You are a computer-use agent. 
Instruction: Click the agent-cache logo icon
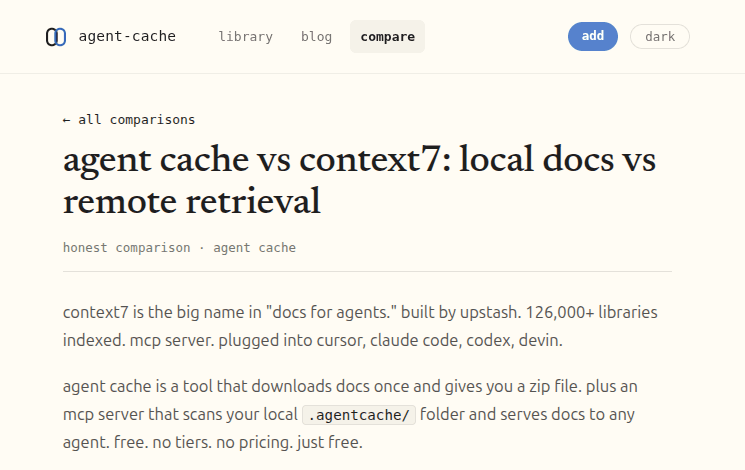click(56, 37)
